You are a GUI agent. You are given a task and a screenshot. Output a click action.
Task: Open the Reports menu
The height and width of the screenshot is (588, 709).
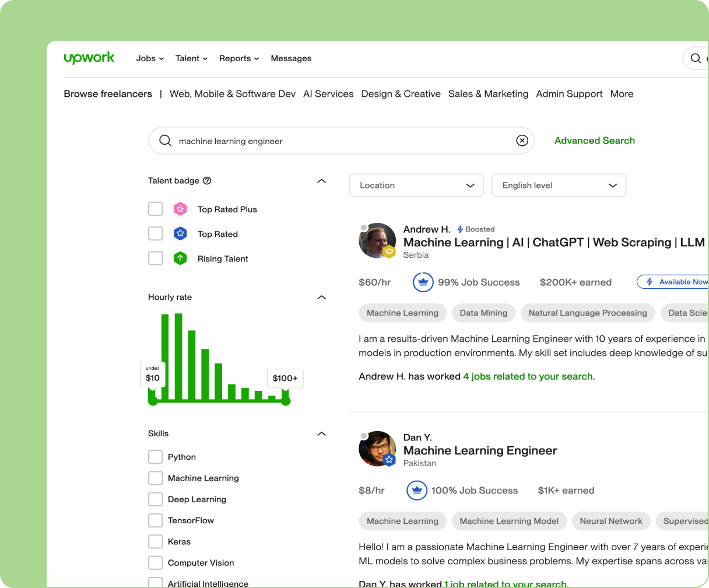click(x=239, y=58)
